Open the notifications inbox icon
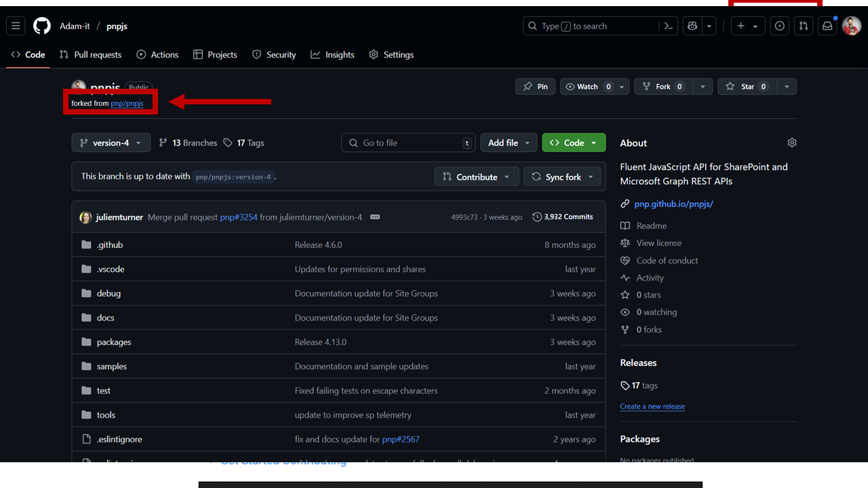 pos(827,26)
